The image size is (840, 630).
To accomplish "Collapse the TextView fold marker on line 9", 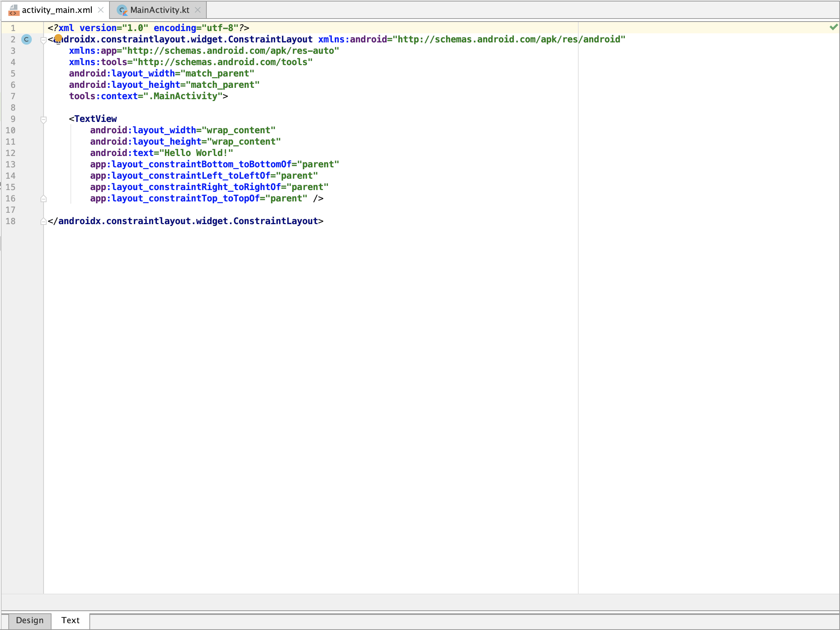I will pyautogui.click(x=43, y=120).
